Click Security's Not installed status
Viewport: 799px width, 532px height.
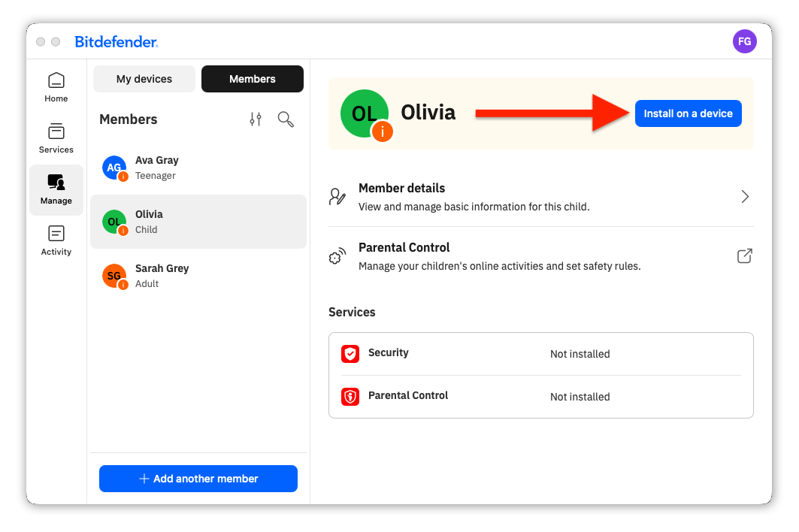[580, 354]
